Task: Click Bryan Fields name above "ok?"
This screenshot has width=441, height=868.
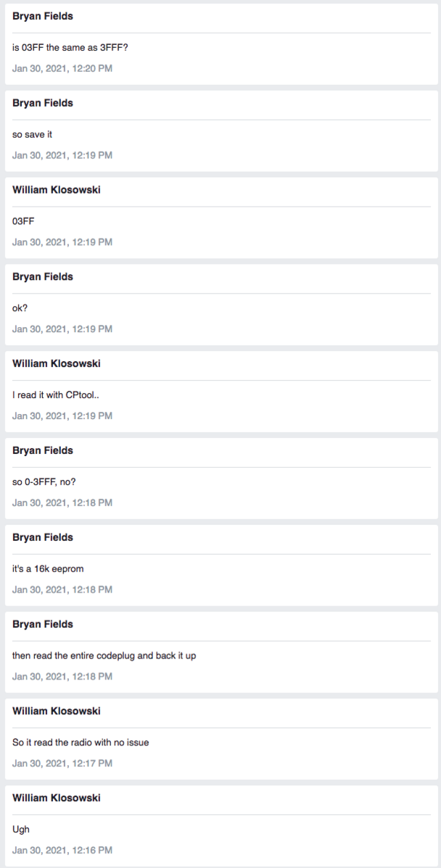Action: click(43, 277)
